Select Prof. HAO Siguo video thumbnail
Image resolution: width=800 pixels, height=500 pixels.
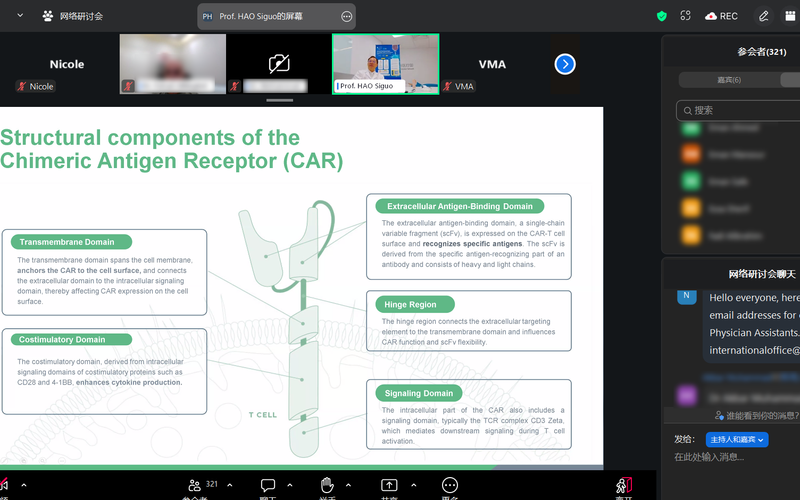point(385,64)
